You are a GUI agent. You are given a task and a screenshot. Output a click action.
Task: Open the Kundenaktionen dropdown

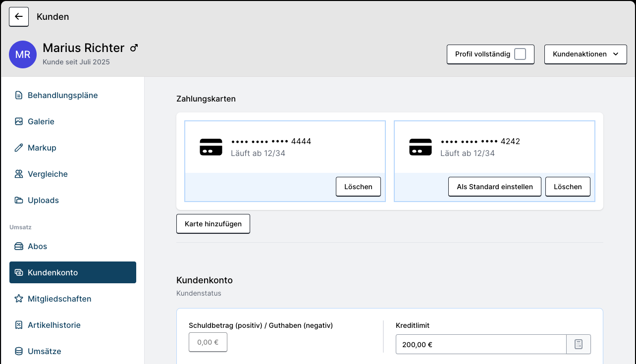(585, 54)
